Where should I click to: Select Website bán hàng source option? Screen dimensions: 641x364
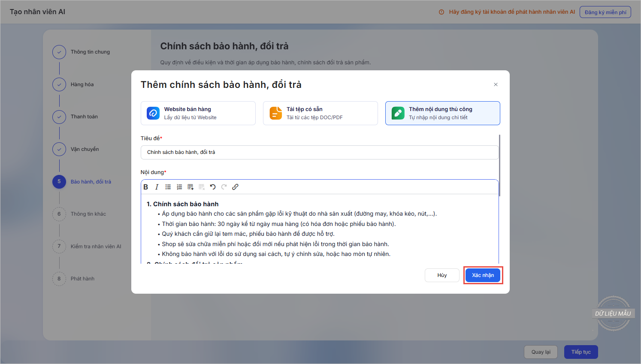198,113
